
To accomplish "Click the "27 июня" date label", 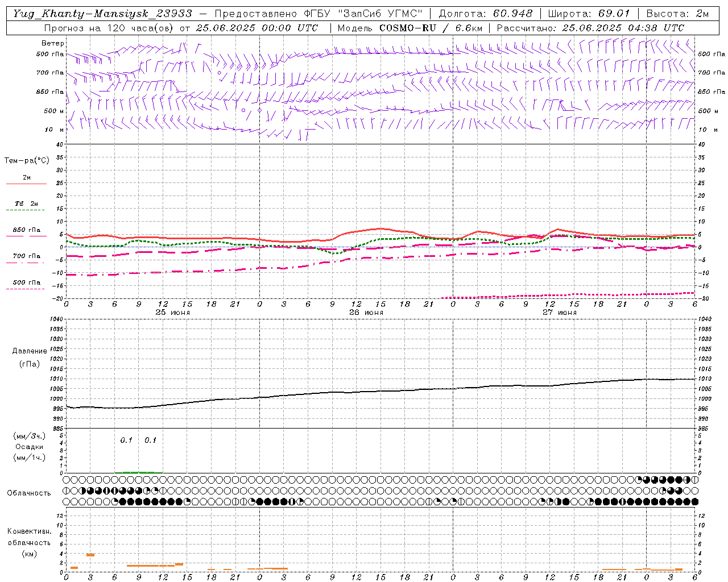I will 559,313.
